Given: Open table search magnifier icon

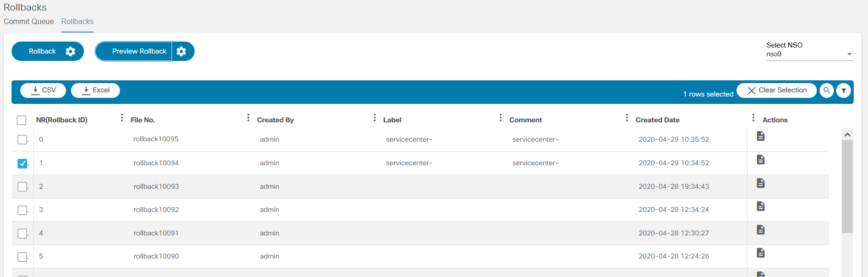Looking at the screenshot, I should coord(827,90).
